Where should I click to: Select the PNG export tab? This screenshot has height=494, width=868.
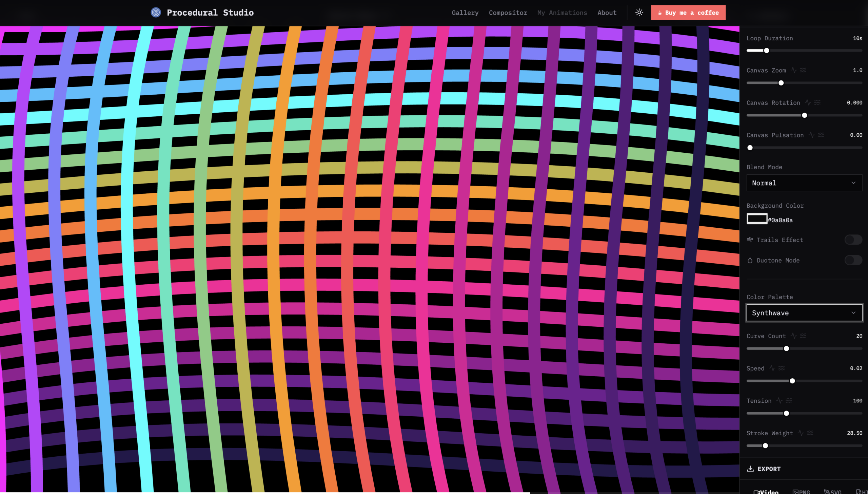(x=802, y=491)
